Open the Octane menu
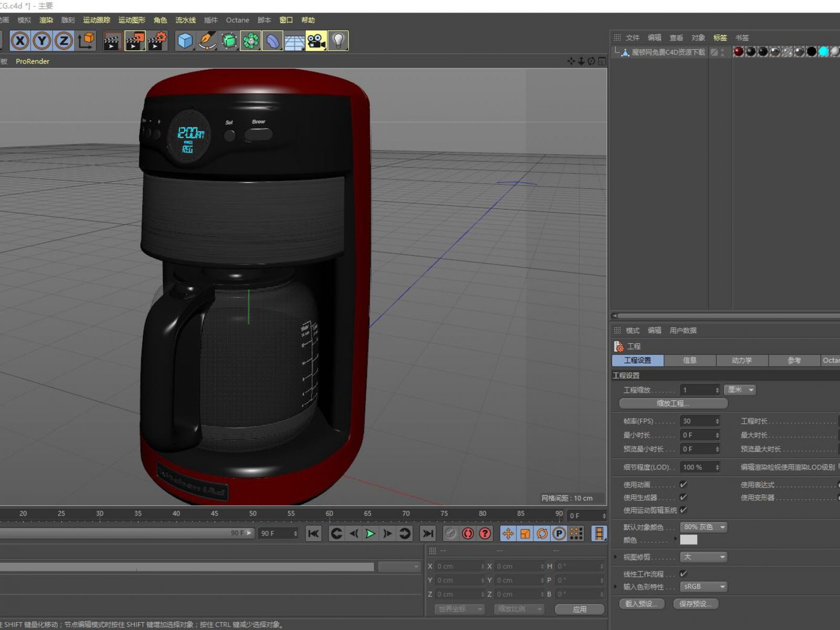The width and height of the screenshot is (840, 630). 237,20
